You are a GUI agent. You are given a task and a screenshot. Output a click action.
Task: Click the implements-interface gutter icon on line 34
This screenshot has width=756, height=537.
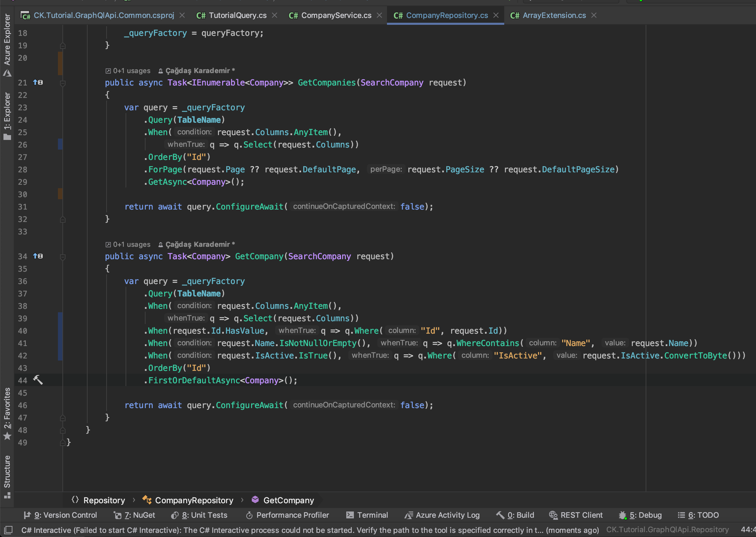[38, 256]
